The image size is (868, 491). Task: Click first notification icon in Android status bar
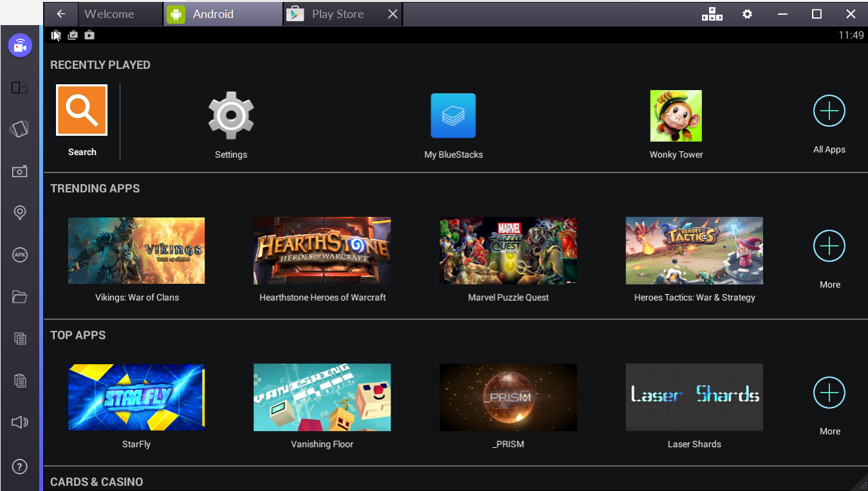[x=56, y=35]
